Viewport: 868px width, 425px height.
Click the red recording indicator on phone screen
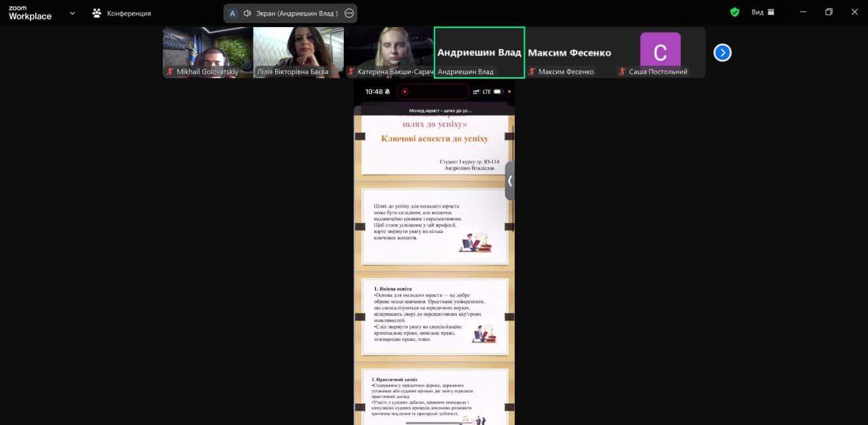(405, 92)
